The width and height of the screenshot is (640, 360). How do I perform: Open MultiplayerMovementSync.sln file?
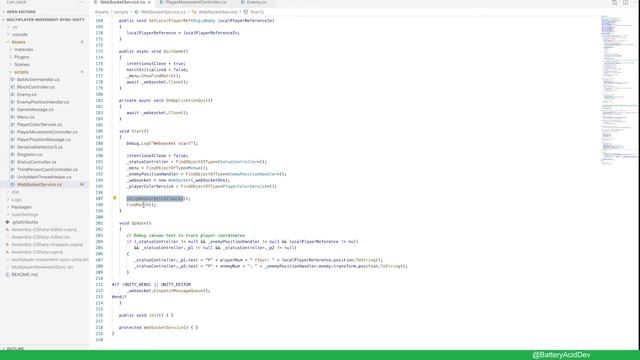point(42,267)
